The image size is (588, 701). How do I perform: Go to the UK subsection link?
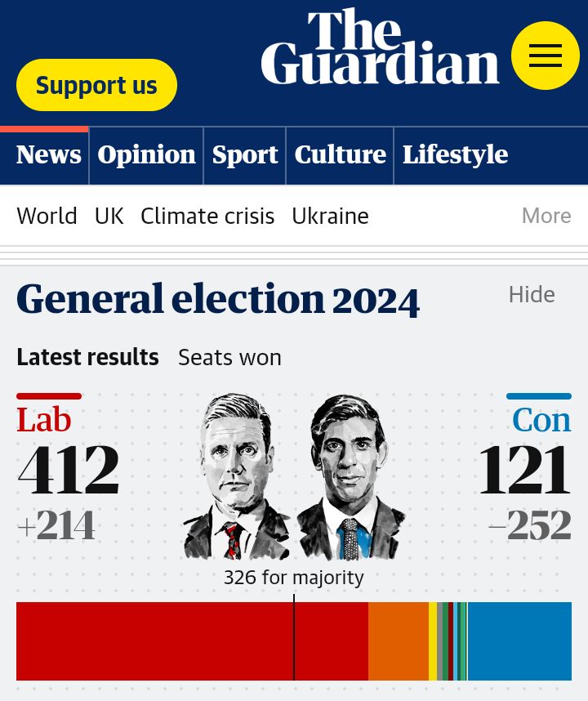click(109, 216)
